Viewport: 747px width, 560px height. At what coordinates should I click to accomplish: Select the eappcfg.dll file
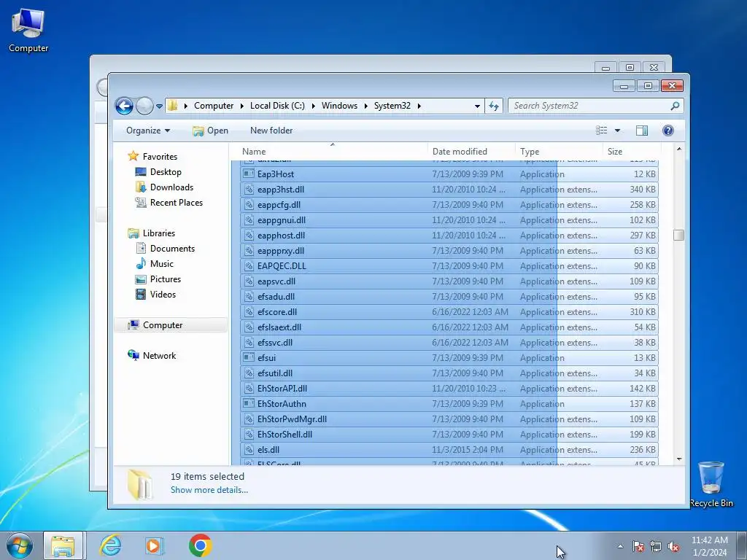point(449,205)
